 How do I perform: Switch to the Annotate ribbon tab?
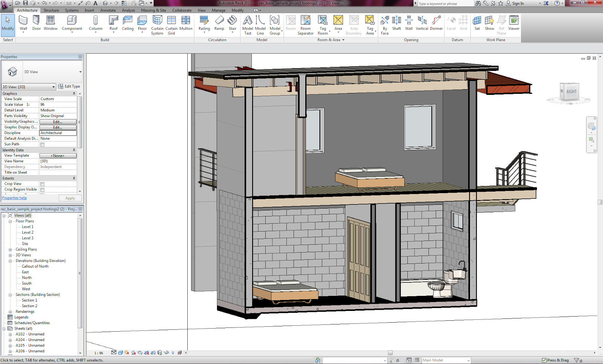pyautogui.click(x=108, y=10)
